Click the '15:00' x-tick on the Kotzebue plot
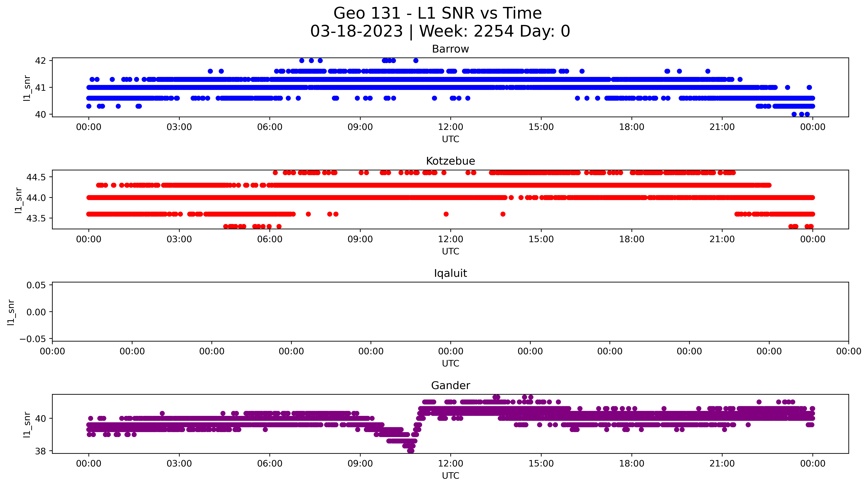Image resolution: width=868 pixels, height=487 pixels. pos(541,239)
